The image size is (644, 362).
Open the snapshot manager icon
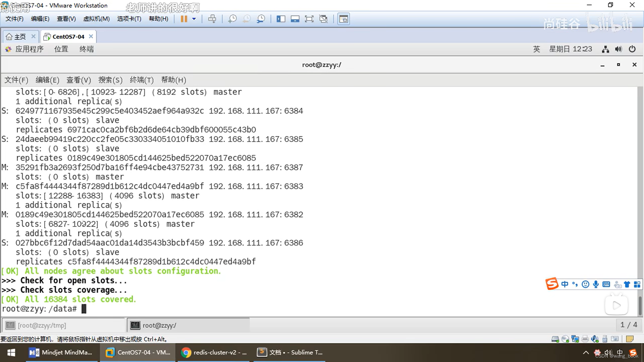click(x=261, y=19)
